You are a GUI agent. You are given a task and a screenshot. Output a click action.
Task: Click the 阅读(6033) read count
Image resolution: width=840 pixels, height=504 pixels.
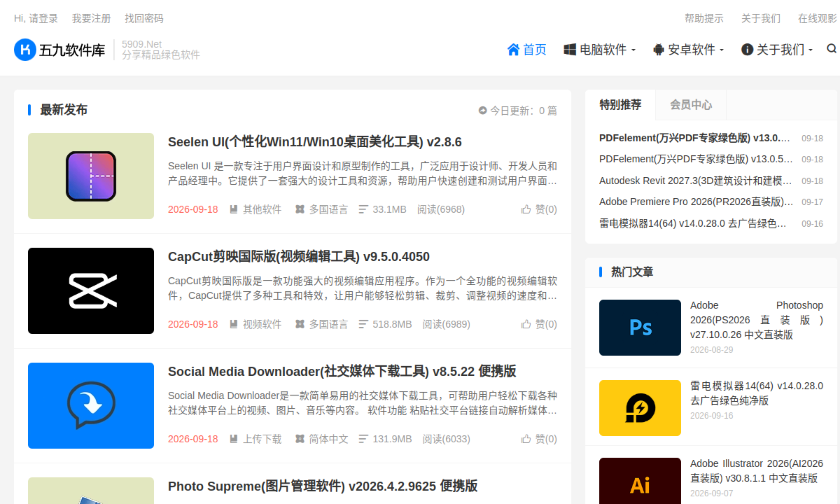pyautogui.click(x=446, y=439)
